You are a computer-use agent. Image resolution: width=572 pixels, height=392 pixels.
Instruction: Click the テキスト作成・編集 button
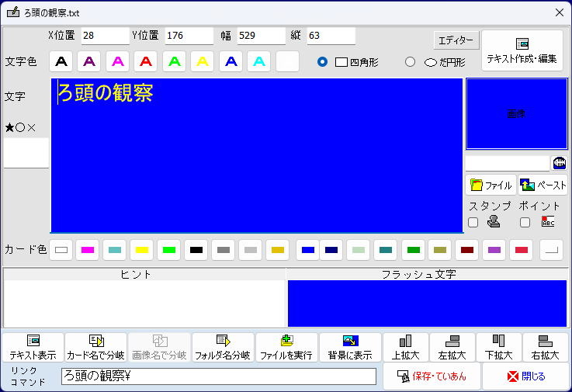522,50
